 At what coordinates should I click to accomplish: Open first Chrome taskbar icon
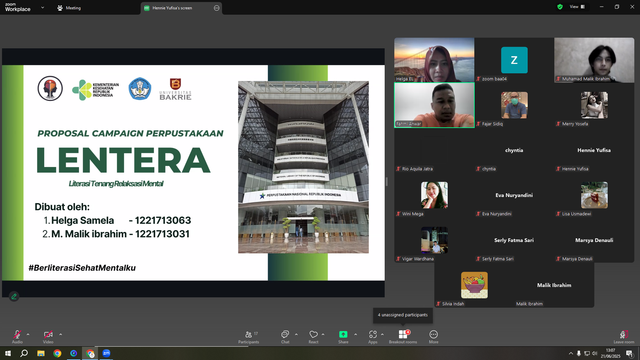click(x=57, y=353)
